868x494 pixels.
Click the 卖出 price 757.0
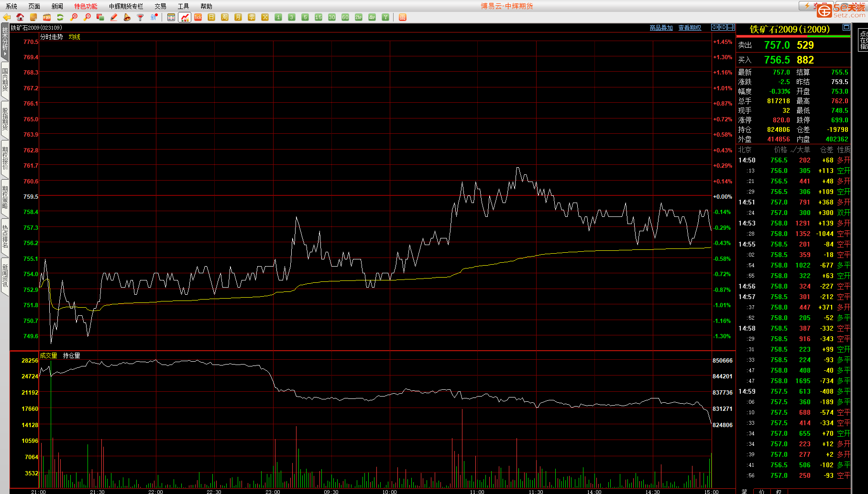pos(777,45)
